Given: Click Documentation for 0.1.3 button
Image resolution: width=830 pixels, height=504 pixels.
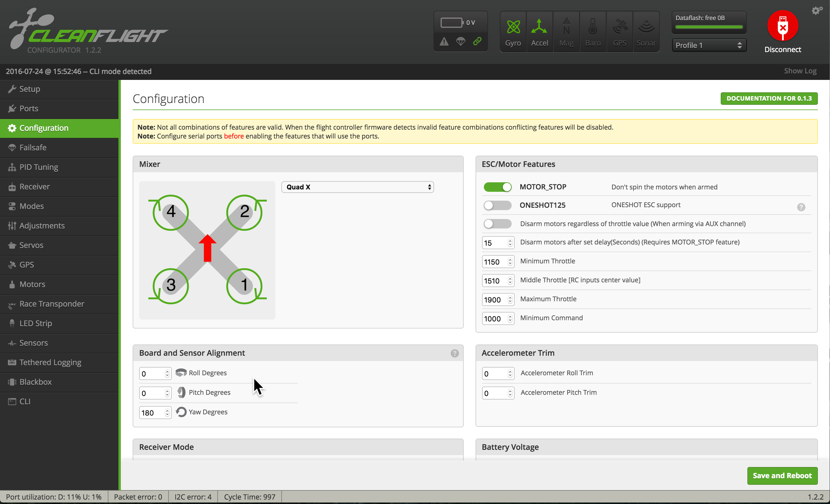Looking at the screenshot, I should pos(769,98).
